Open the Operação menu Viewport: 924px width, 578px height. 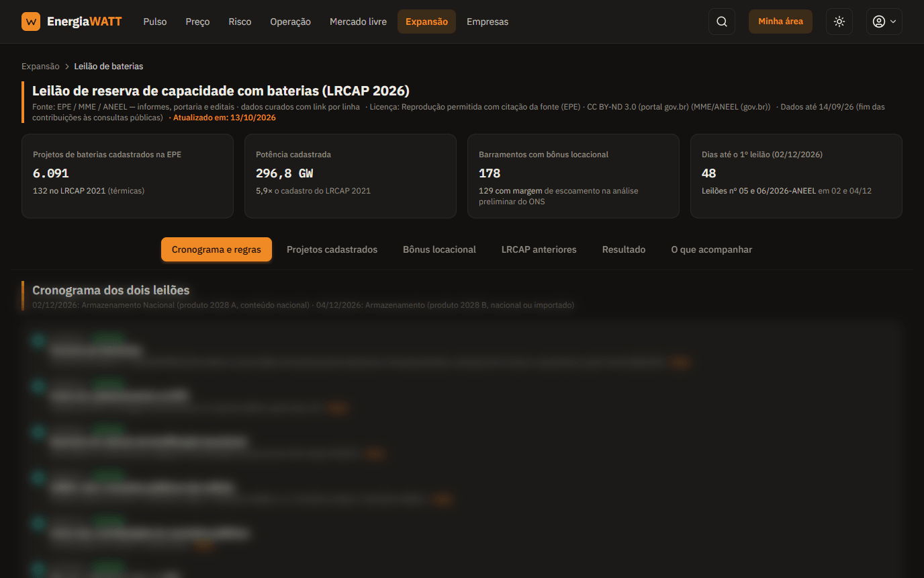click(290, 22)
